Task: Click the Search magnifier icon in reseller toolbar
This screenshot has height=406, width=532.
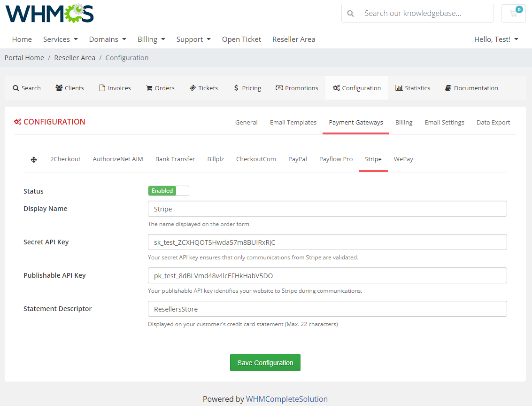Action: pyautogui.click(x=15, y=88)
